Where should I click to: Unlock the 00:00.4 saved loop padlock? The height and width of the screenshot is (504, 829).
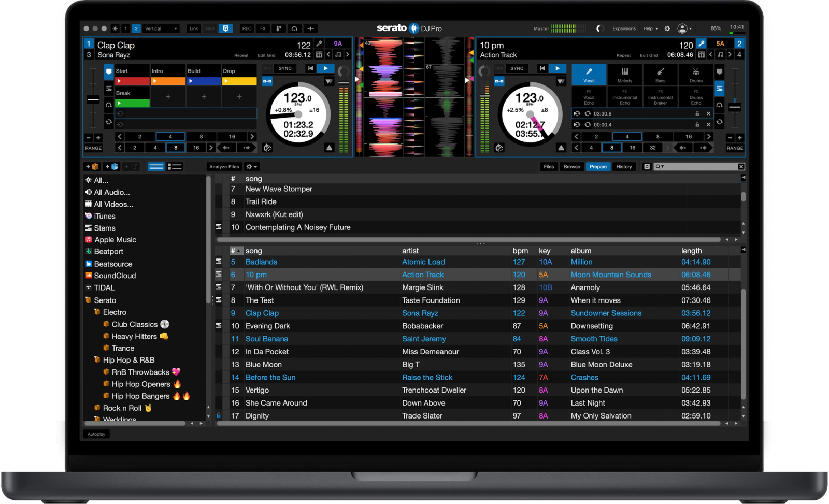[x=697, y=125]
